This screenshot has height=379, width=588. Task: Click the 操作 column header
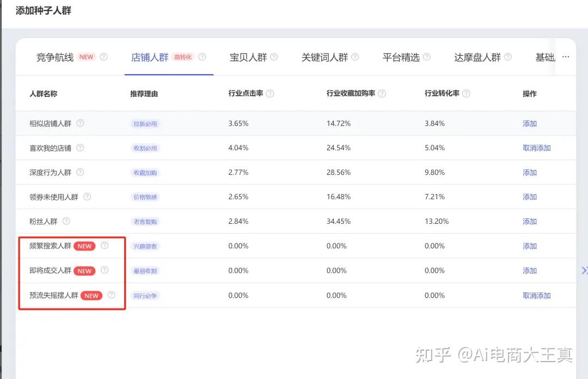point(530,94)
